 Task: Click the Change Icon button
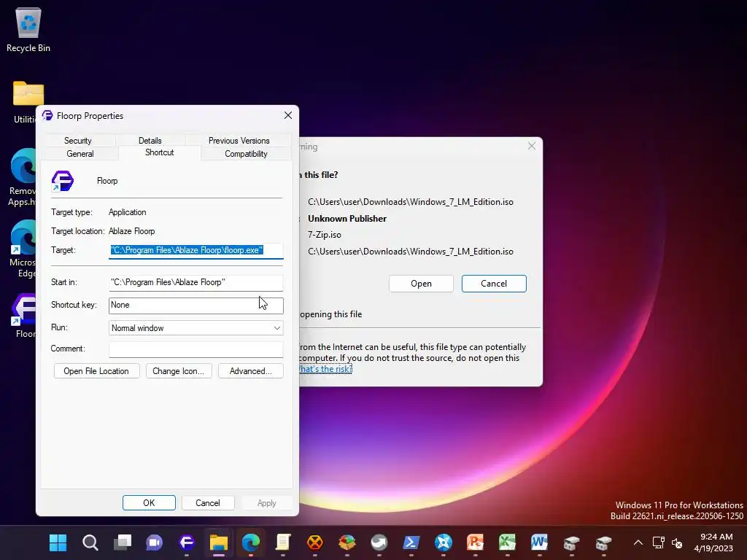coord(179,371)
